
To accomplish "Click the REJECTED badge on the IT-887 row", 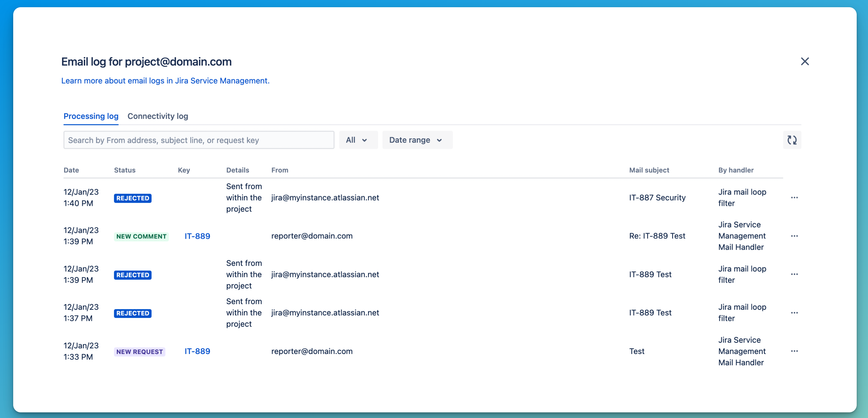I will 132,198.
